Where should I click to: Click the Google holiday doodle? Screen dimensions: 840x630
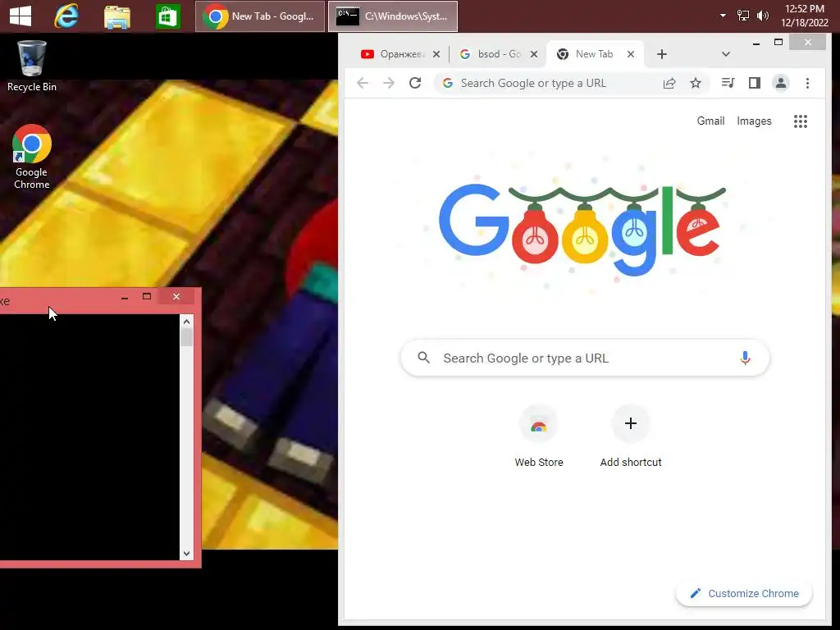(582, 230)
